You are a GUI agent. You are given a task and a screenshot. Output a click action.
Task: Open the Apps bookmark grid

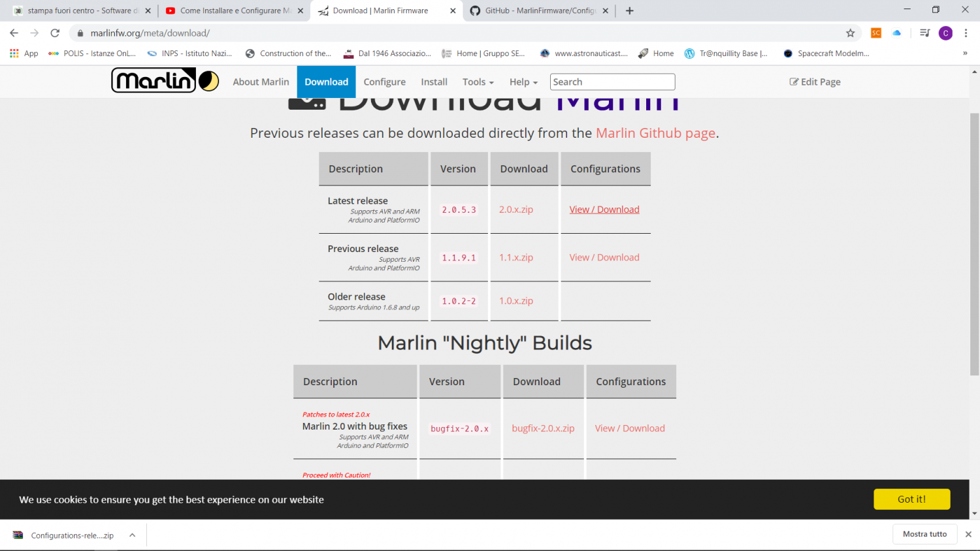(24, 54)
